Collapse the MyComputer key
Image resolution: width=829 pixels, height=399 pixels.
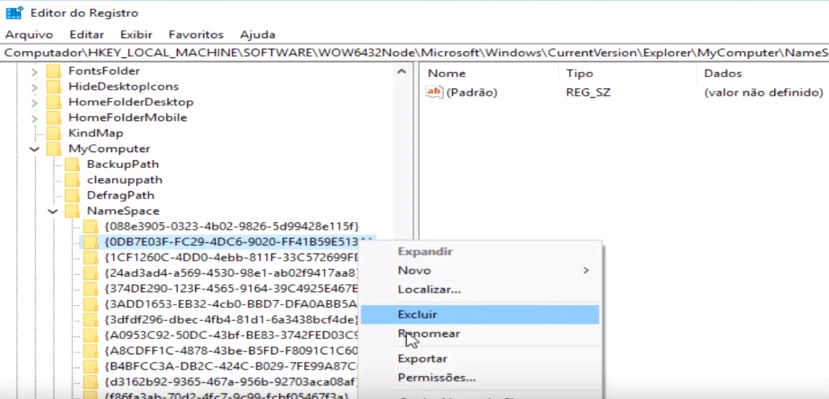click(34, 149)
